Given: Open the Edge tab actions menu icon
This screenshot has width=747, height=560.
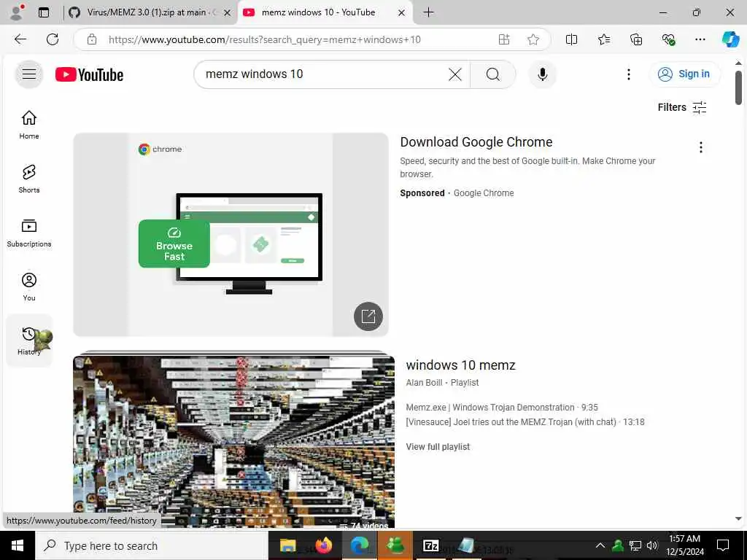Looking at the screenshot, I should [x=44, y=12].
